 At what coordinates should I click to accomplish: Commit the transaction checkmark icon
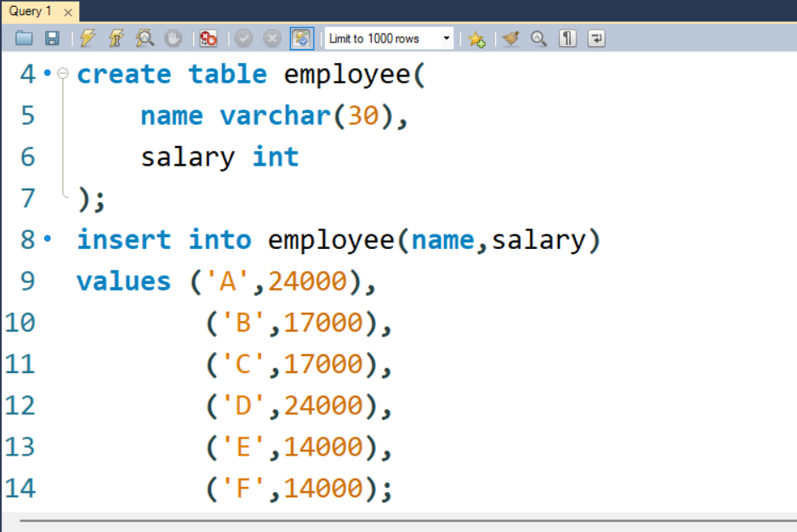point(243,38)
